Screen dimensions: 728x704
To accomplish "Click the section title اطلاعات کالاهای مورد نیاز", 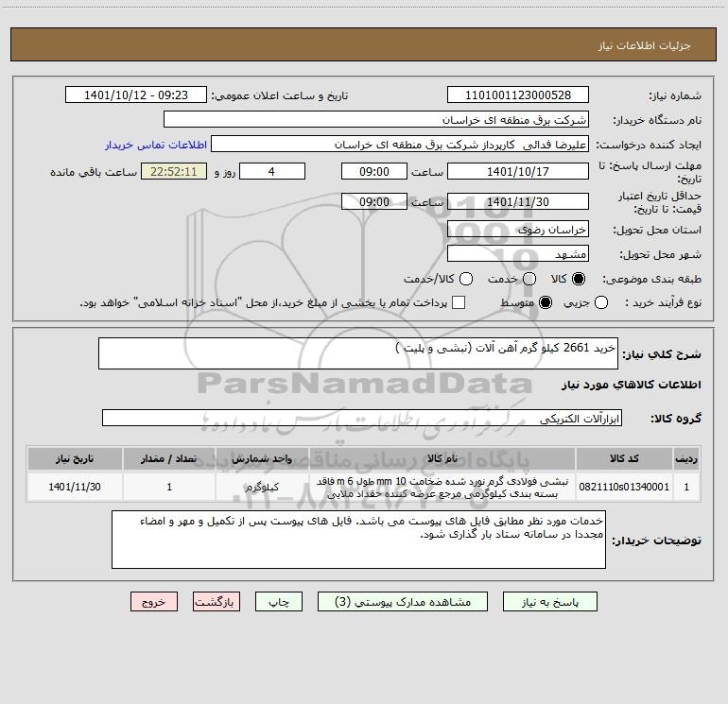I will click(631, 385).
